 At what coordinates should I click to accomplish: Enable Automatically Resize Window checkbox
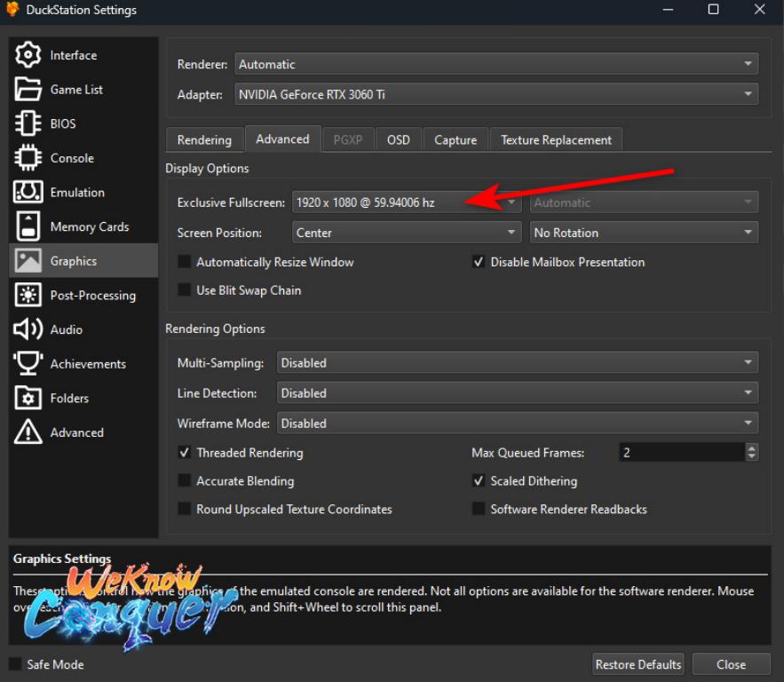[x=185, y=261]
